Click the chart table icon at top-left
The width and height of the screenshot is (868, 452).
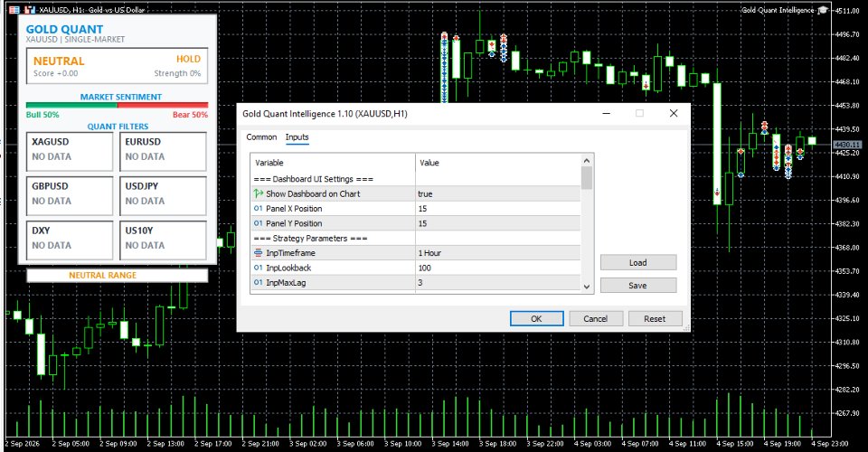(14, 10)
